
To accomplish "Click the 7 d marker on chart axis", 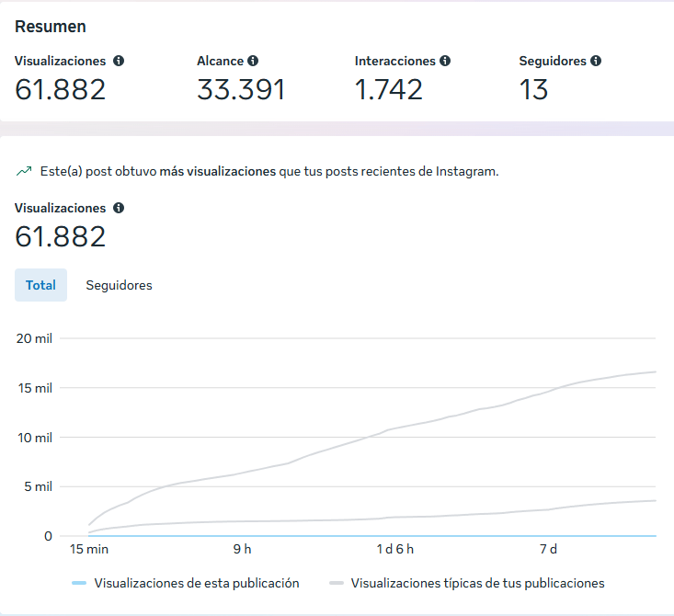I will point(548,549).
